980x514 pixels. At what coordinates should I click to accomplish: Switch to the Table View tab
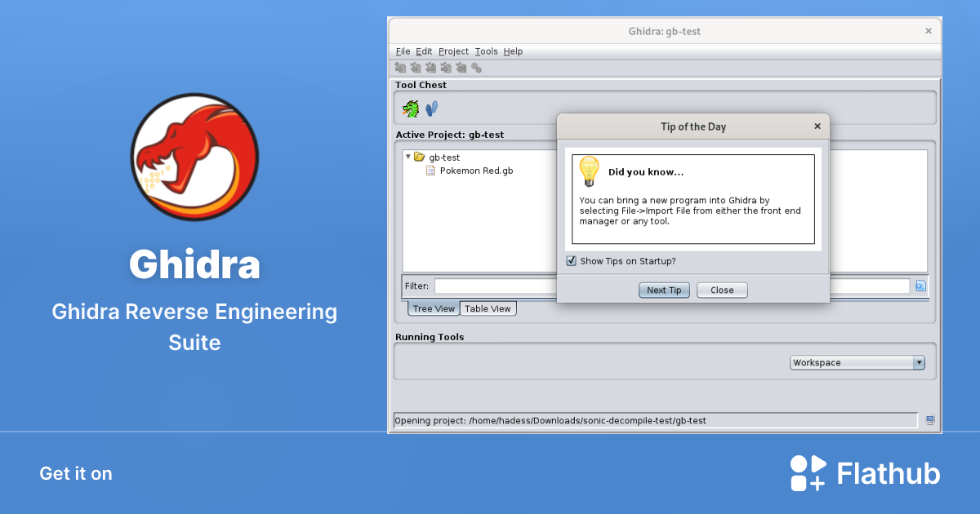pos(488,308)
